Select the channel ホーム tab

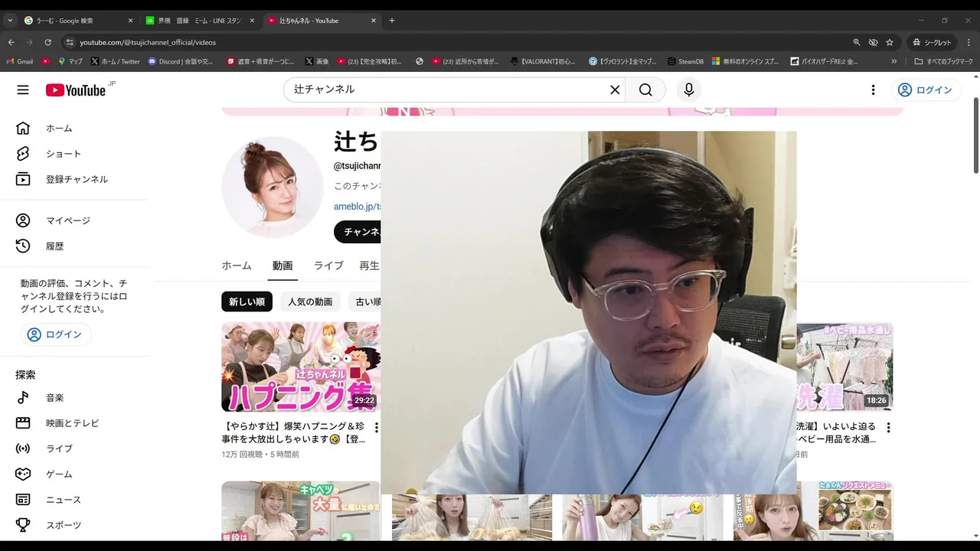[x=237, y=266]
